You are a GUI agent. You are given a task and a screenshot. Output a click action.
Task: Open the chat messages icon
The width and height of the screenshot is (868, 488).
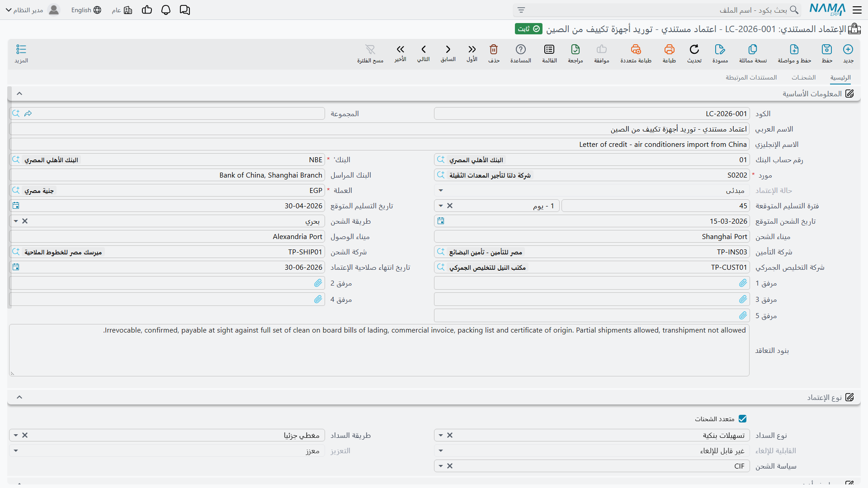pos(185,10)
